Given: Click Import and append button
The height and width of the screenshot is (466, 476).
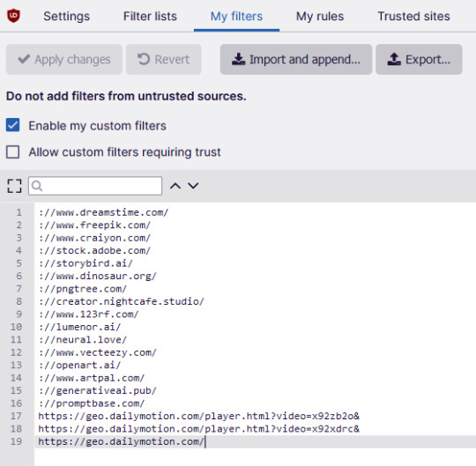Looking at the screenshot, I should pyautogui.click(x=296, y=60).
